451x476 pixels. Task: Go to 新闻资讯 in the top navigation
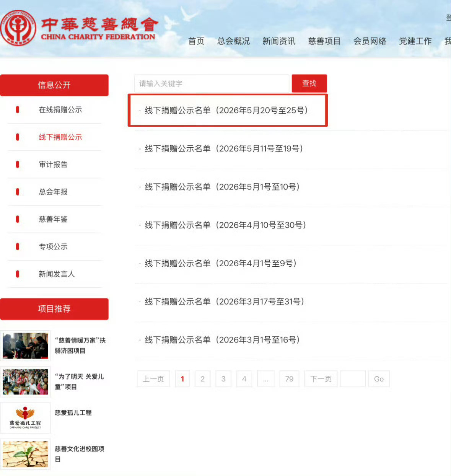click(x=279, y=41)
